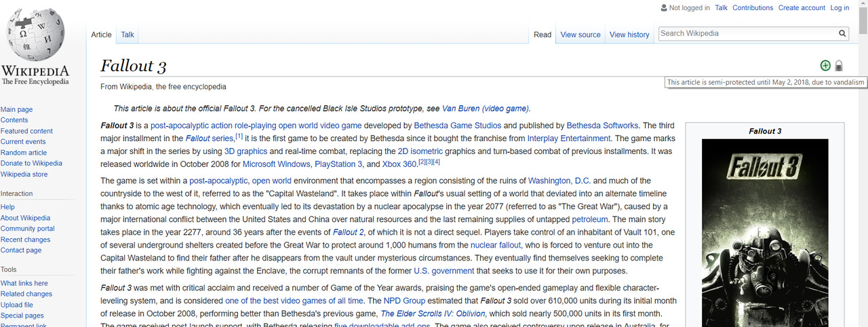Click the search magnifying glass icon
The image size is (868, 327).
(x=842, y=33)
